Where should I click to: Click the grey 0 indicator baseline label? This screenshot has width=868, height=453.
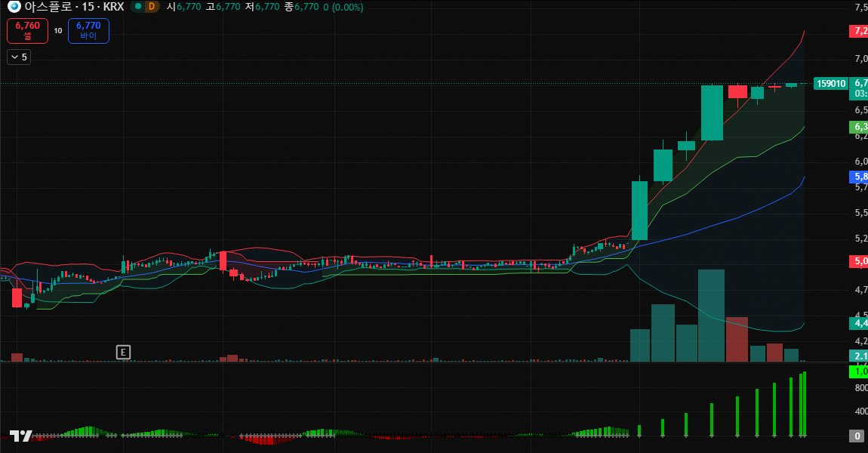pyautogui.click(x=857, y=436)
